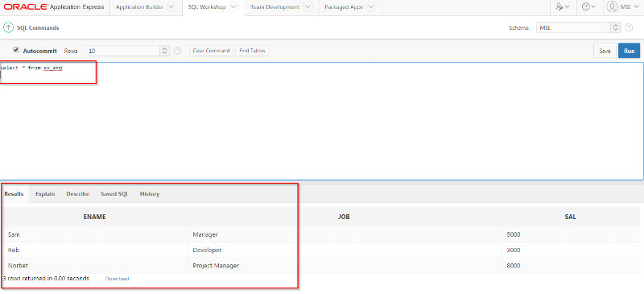
Task: Click inside the SQL command editor
Action: pyautogui.click(x=321, y=122)
